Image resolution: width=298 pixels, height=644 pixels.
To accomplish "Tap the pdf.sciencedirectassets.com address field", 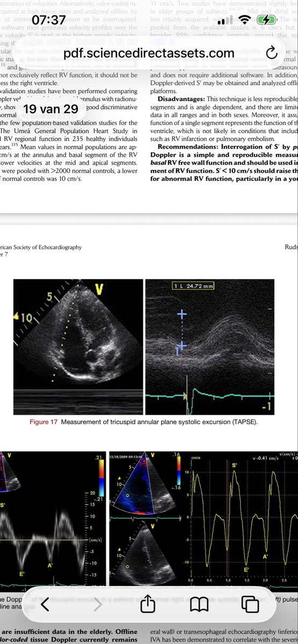I will click(149, 53).
